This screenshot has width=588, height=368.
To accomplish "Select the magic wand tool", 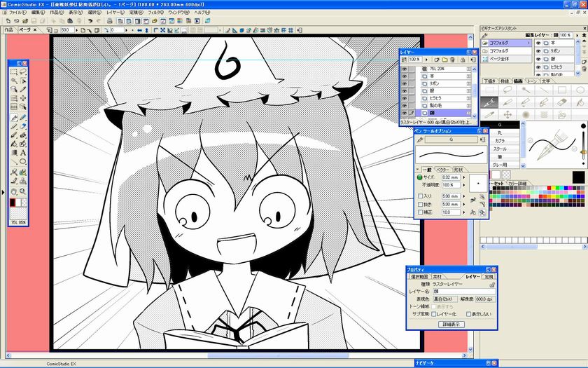I will [14, 81].
